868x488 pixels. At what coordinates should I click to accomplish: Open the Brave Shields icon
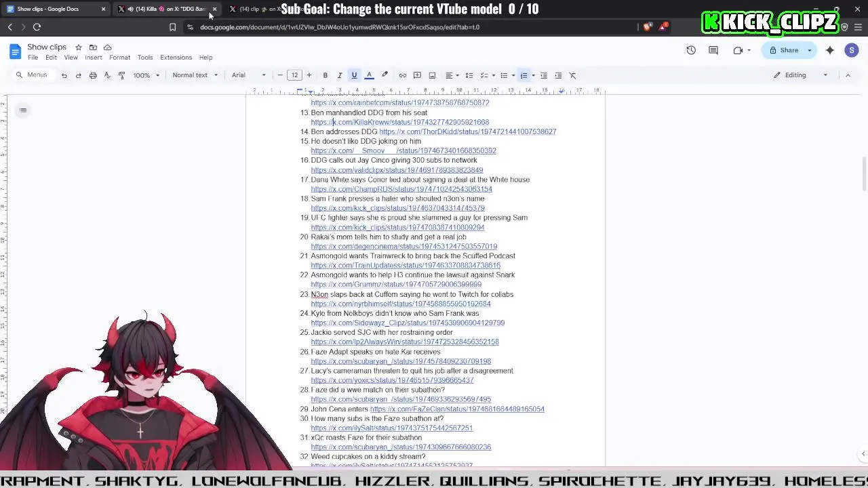coord(647,27)
